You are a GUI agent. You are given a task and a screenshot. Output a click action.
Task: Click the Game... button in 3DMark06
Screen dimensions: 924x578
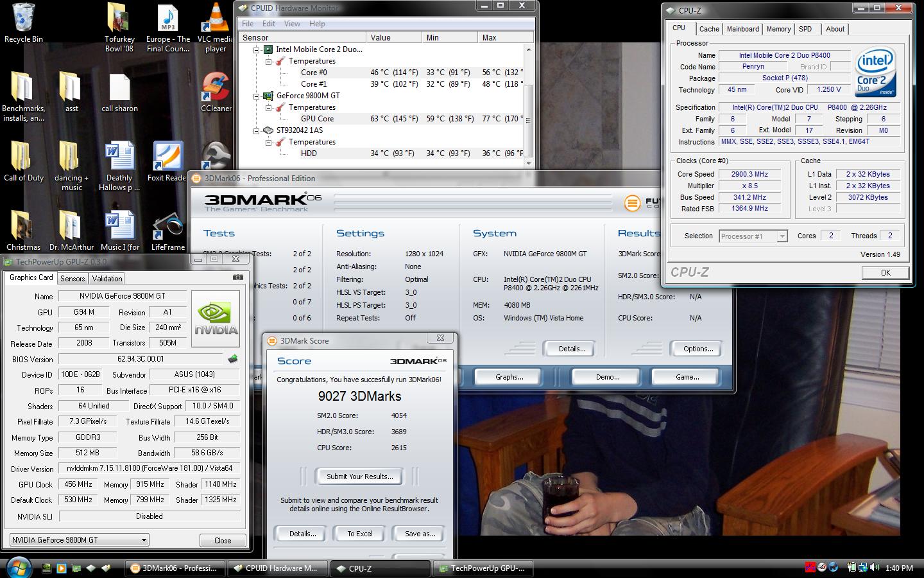pos(687,377)
